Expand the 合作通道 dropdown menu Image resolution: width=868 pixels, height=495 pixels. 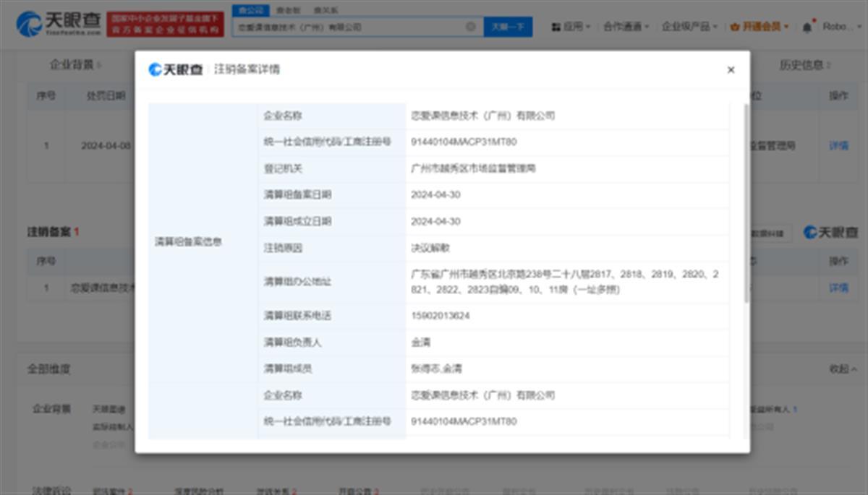point(626,27)
